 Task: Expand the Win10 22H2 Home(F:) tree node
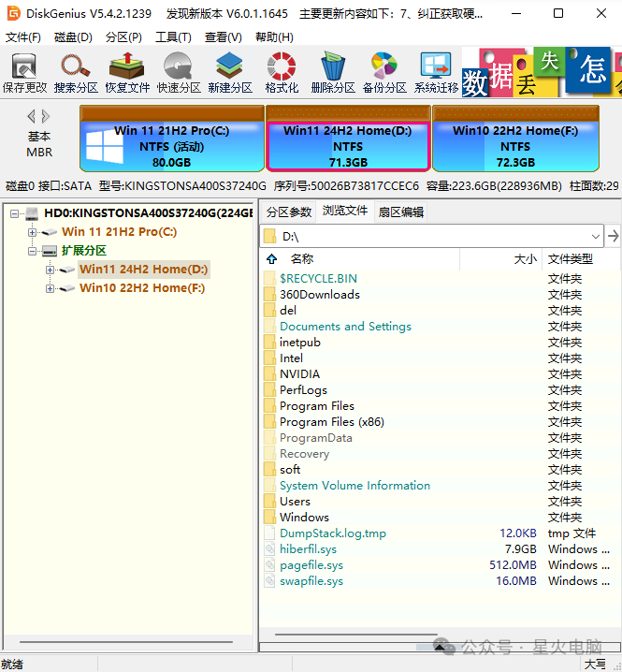51,289
